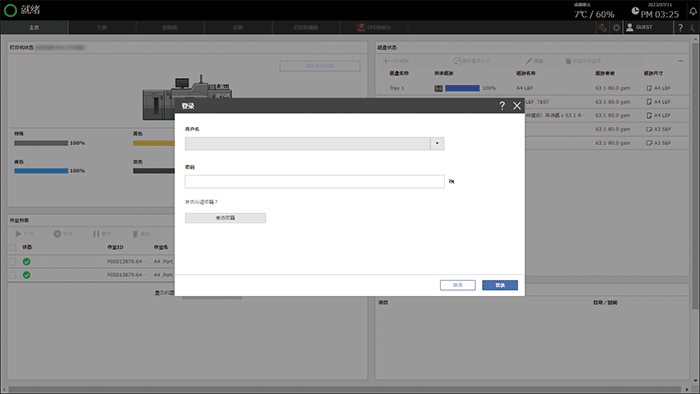The height and width of the screenshot is (394, 700).
Task: Toggle password visibility eye icon
Action: 451,182
